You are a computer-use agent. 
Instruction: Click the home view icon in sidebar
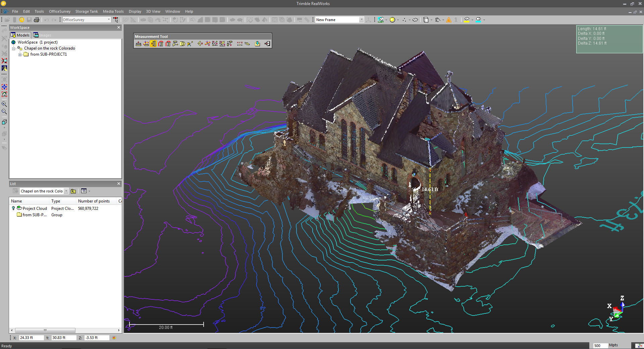pos(4,95)
